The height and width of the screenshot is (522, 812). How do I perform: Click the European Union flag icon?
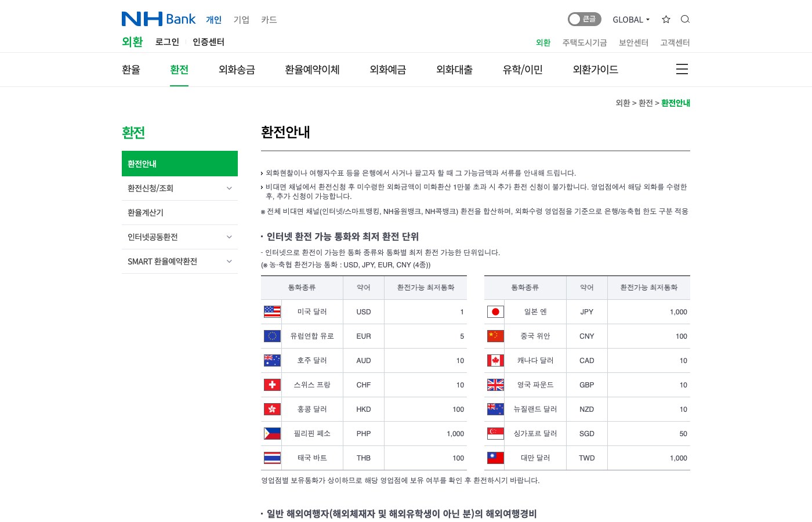pyautogui.click(x=272, y=336)
